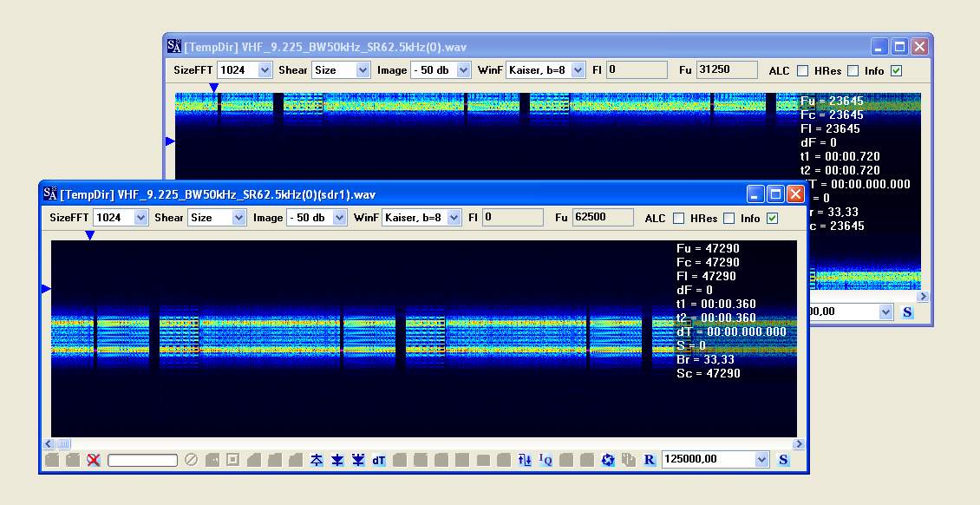Click the R icon in front window
This screenshot has height=505, width=980.
tap(649, 460)
